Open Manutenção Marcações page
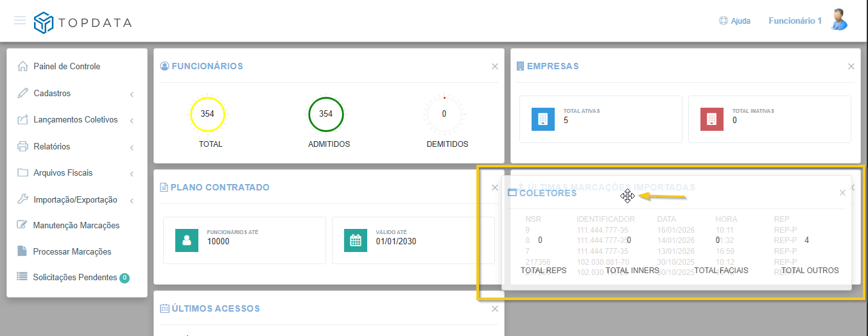Image resolution: width=868 pixels, height=336 pixels. (76, 226)
